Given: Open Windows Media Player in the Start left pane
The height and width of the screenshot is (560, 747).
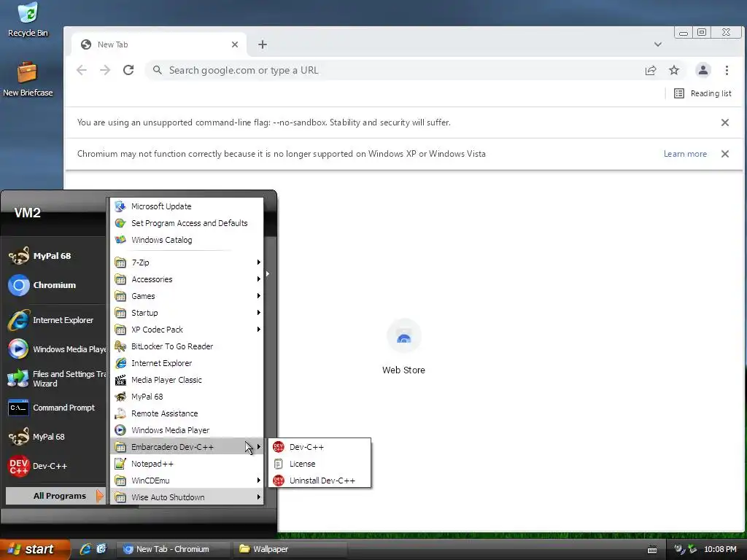Looking at the screenshot, I should tap(55, 349).
